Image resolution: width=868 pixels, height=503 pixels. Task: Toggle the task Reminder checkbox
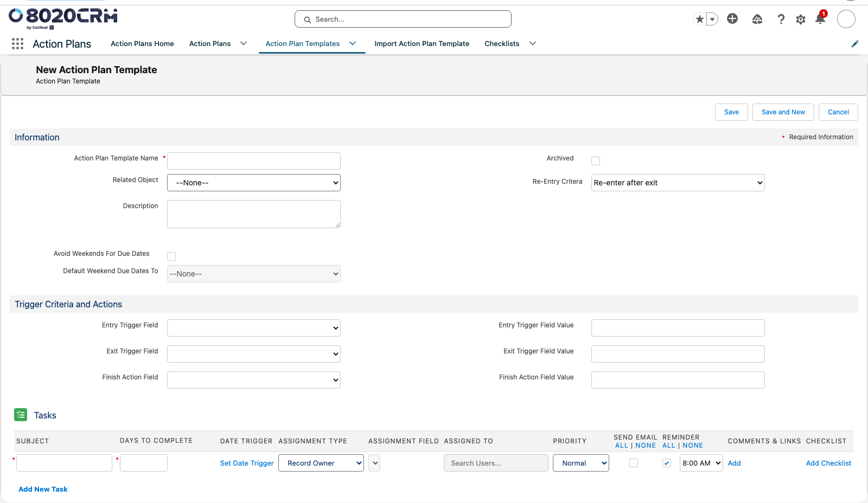(x=667, y=463)
